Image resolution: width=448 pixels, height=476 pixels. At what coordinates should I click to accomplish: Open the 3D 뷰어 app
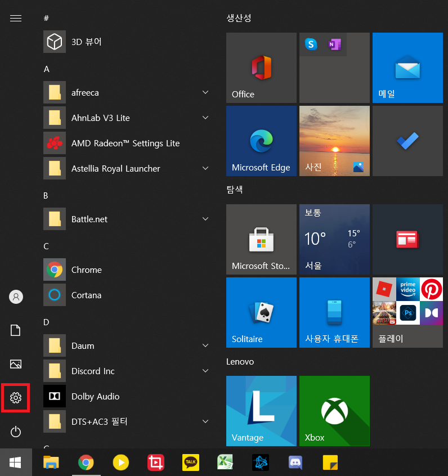pyautogui.click(x=126, y=42)
